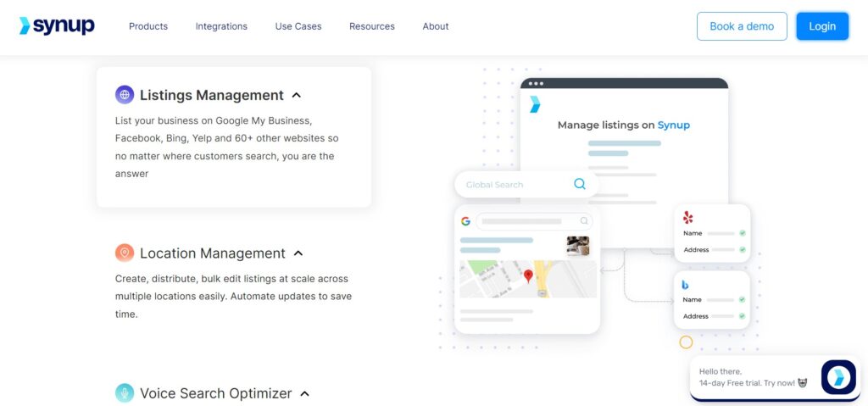
Task: Click the Voice Search Optimizer heading
Action: (x=216, y=393)
